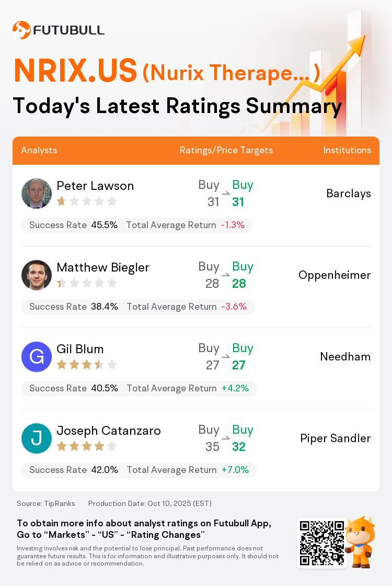This screenshot has width=392, height=586.
Task: Click the NRIX.US ticker title
Action: coord(75,71)
